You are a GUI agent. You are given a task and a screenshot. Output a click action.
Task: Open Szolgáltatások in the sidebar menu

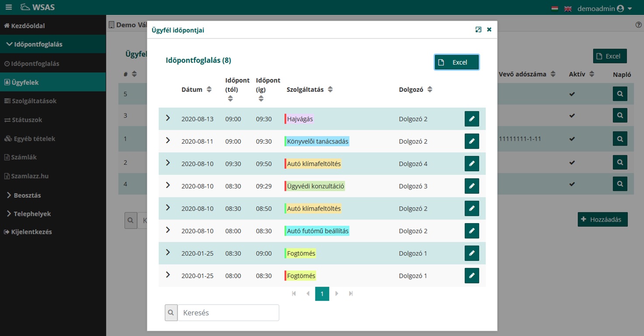(x=34, y=101)
